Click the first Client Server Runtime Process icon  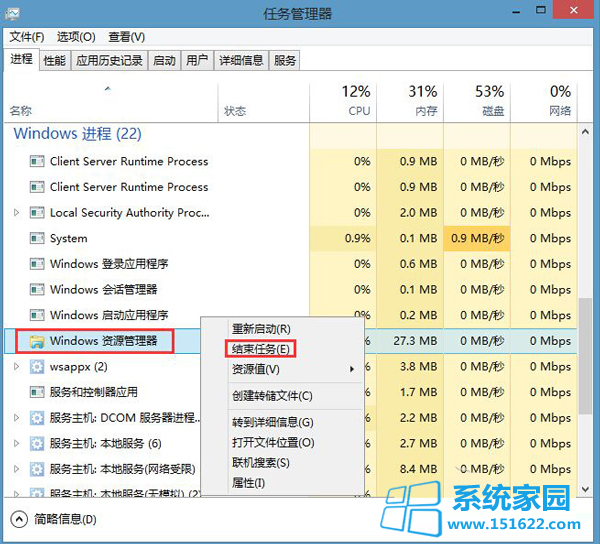pos(37,161)
